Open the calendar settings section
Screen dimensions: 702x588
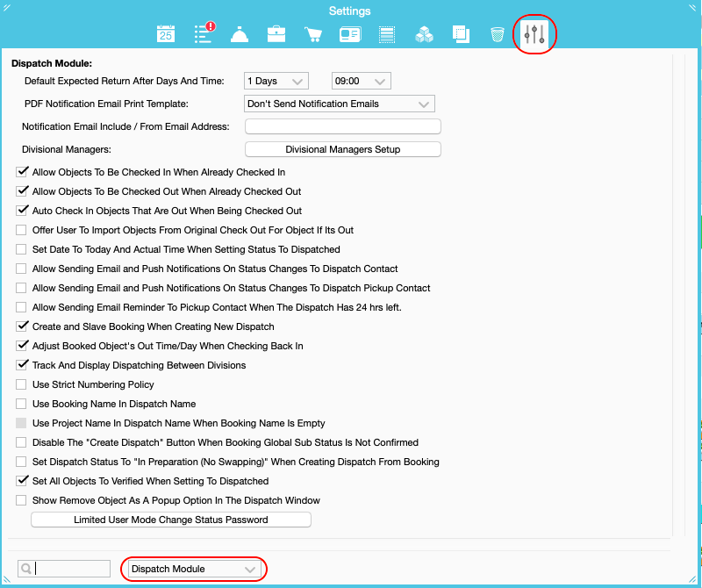[x=165, y=32]
